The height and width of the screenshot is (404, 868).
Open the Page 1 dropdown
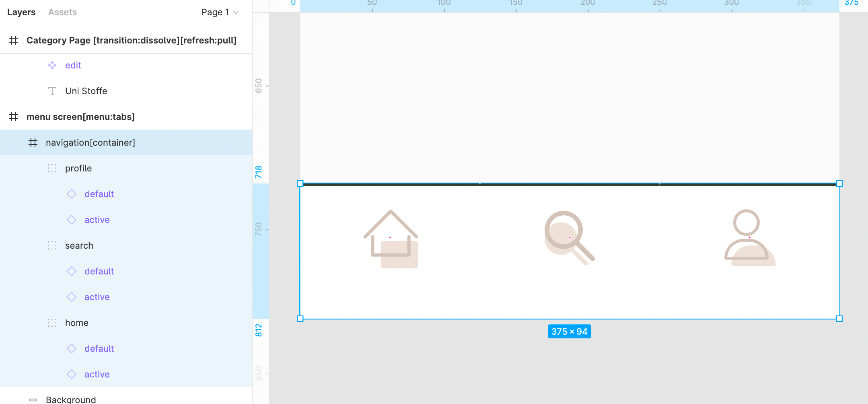(x=220, y=12)
